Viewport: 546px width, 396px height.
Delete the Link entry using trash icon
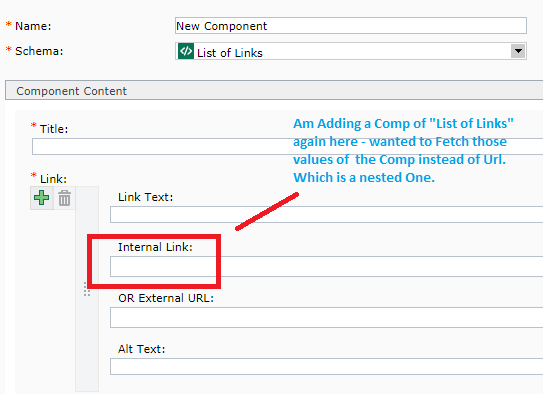point(64,198)
